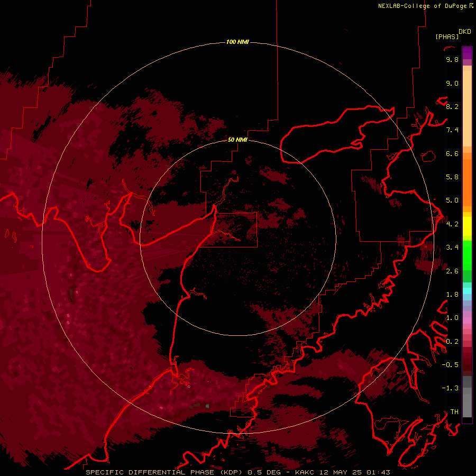Screen dimensions: 476x476
Task: Click the -0.5 legend value
Action: (450, 365)
